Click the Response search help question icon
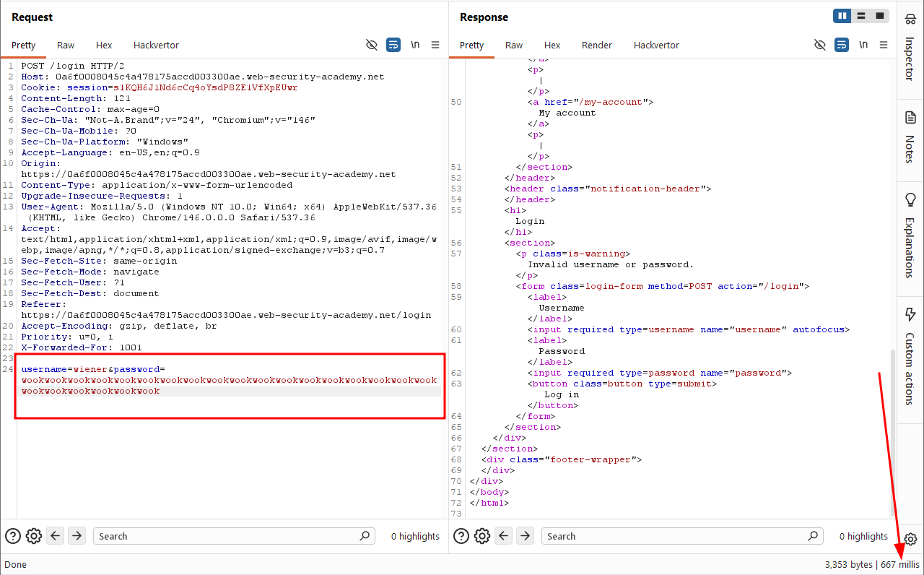 click(461, 536)
